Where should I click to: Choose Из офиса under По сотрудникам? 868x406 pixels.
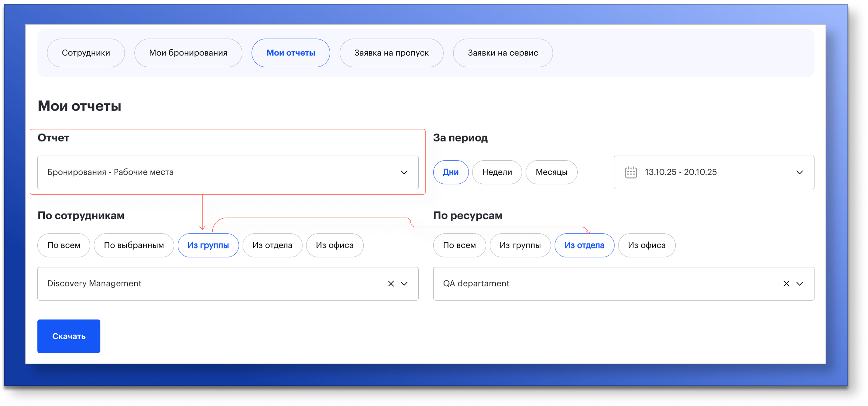click(x=334, y=245)
